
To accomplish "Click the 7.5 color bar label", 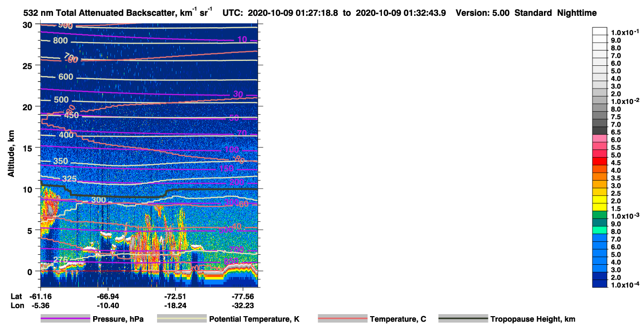I will [615, 117].
